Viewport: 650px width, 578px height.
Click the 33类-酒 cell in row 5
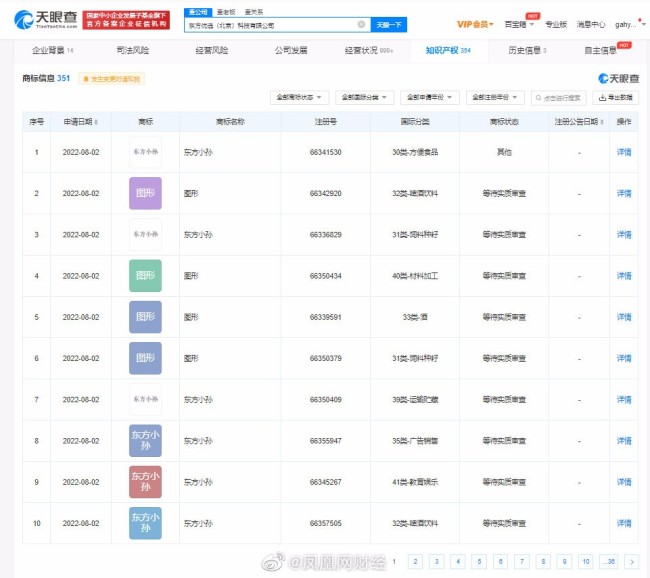415,317
